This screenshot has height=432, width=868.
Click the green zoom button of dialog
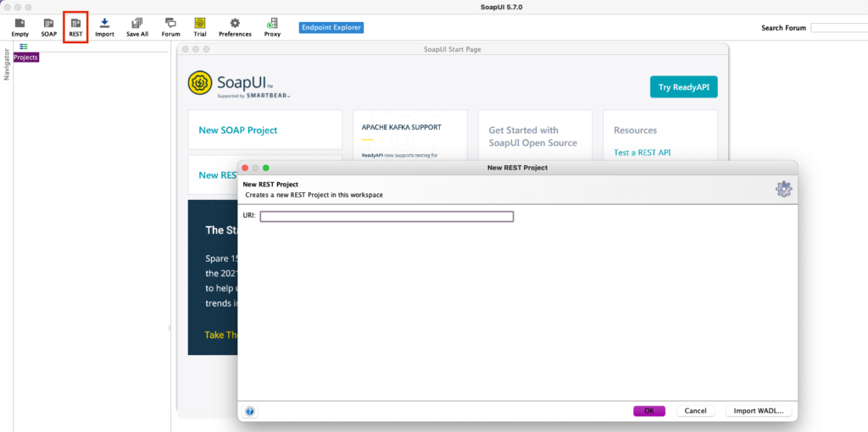point(265,168)
